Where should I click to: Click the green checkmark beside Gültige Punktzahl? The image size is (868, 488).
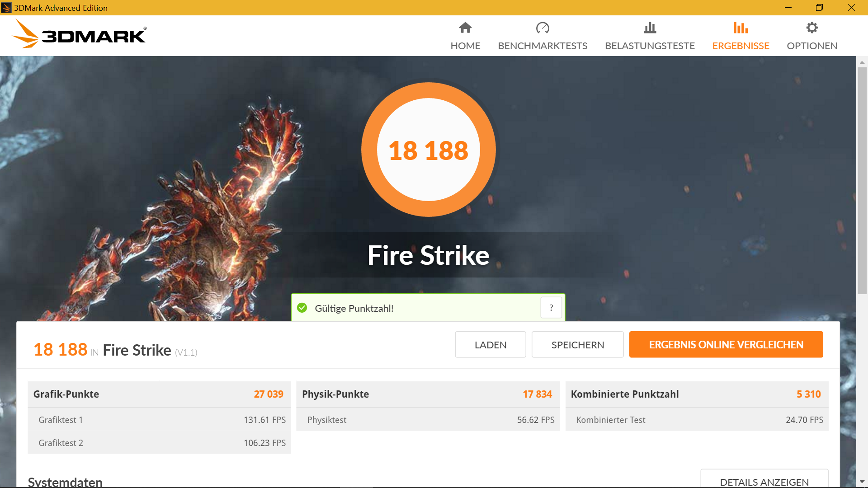302,307
